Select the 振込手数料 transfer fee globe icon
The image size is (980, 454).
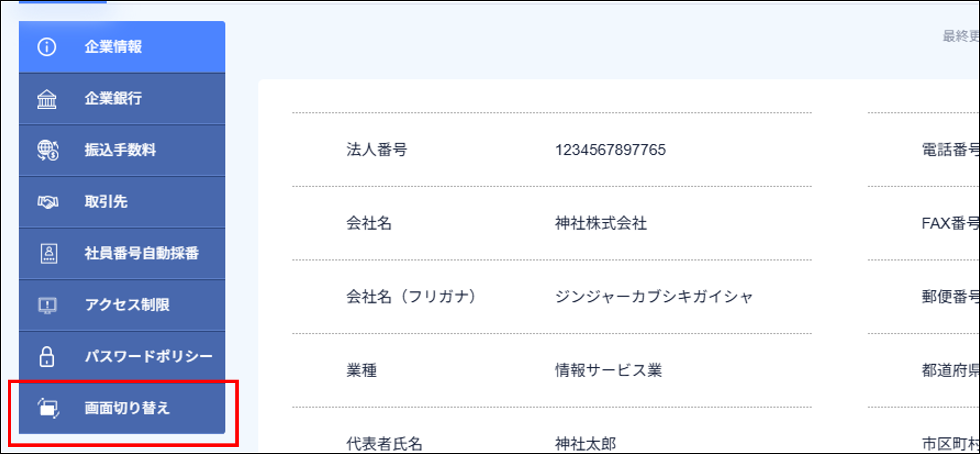coord(46,150)
